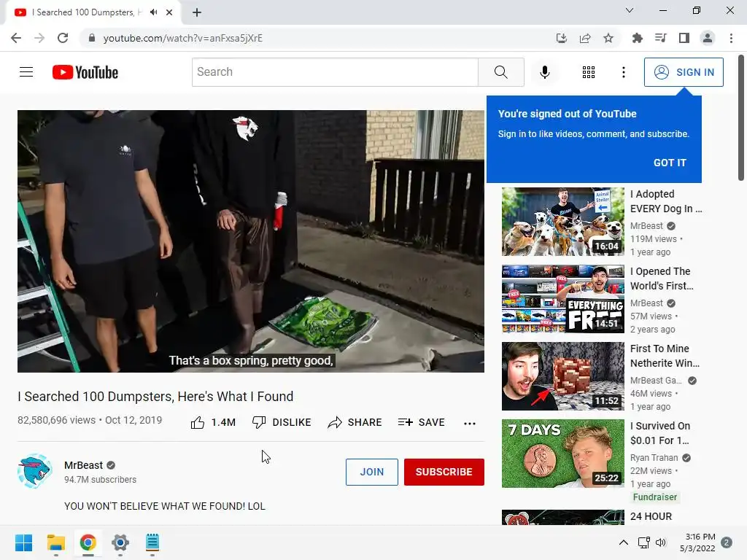Screen dimensions: 747x560
Task: Dismiss tooltip with GOT IT
Action: click(670, 163)
